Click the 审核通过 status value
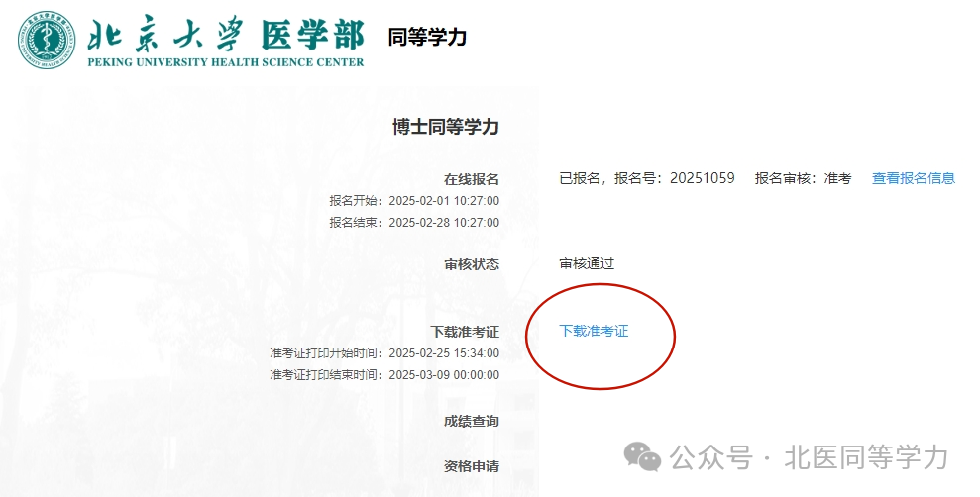The height and width of the screenshot is (497, 980). (x=587, y=263)
